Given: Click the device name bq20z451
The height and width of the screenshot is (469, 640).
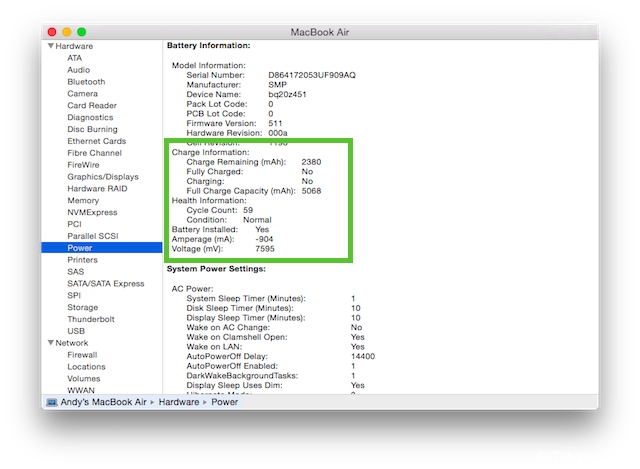Looking at the screenshot, I should [287, 94].
